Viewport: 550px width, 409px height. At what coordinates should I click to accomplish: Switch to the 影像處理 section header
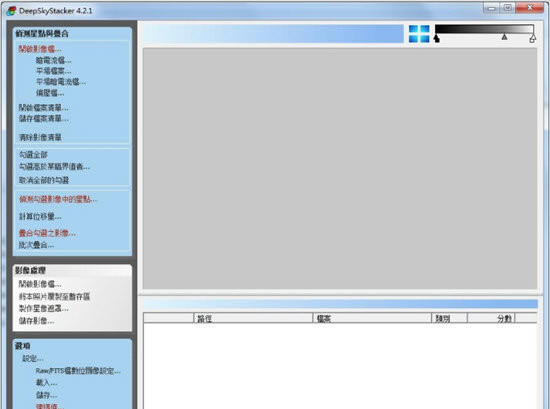[x=30, y=270]
